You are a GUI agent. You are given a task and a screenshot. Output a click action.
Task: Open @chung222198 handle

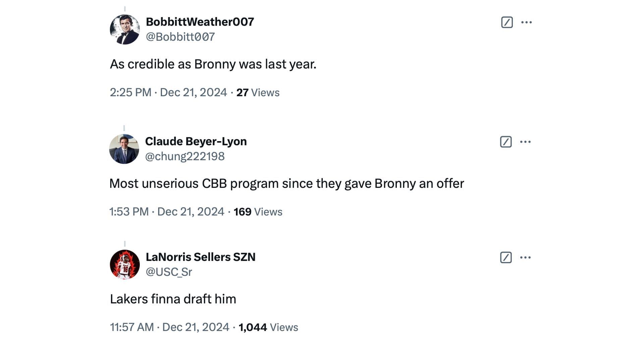tap(185, 156)
